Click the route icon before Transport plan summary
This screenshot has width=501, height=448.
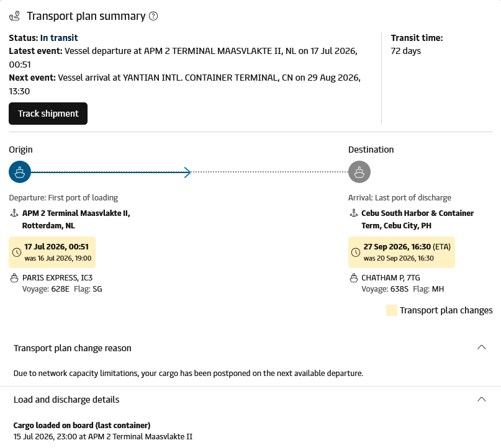[x=14, y=16]
